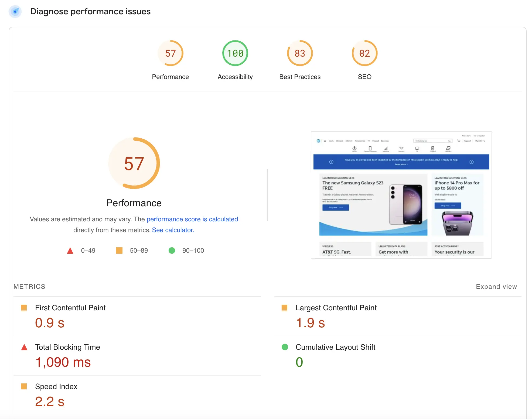Click Expand view above the metrics panel
Screen dimensions: 532x419
click(x=496, y=286)
